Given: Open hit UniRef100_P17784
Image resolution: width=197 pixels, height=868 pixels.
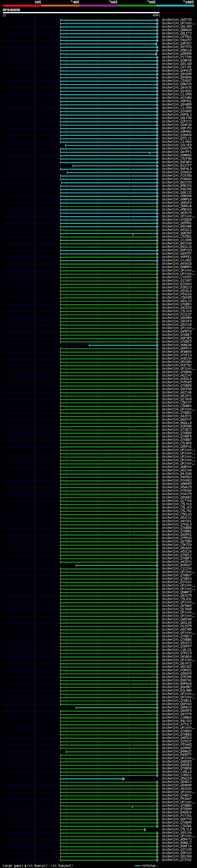Looking at the screenshot, I should point(176,57).
